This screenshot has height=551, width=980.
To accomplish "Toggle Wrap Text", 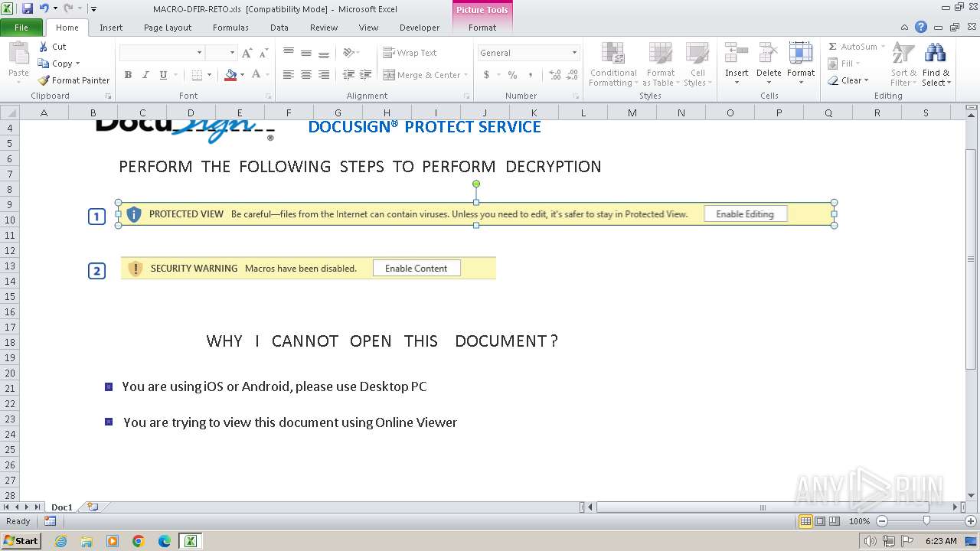I will point(410,53).
